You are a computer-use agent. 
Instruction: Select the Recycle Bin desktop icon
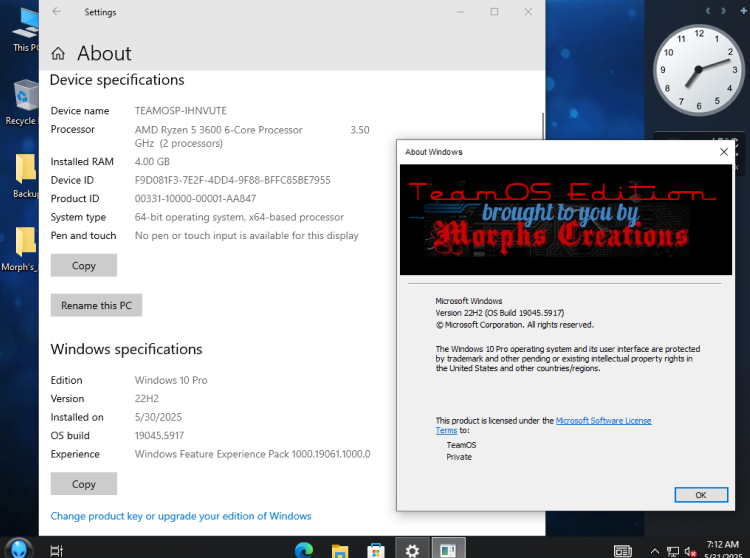click(x=22, y=102)
